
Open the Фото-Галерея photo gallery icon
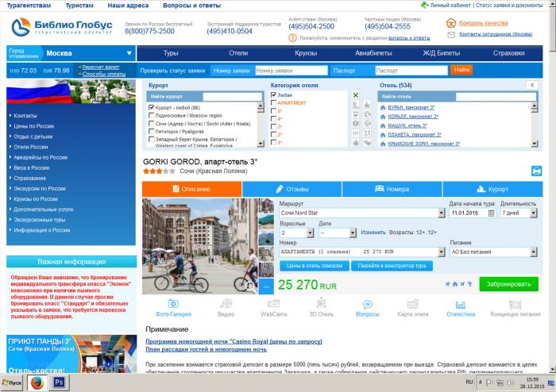(x=173, y=304)
